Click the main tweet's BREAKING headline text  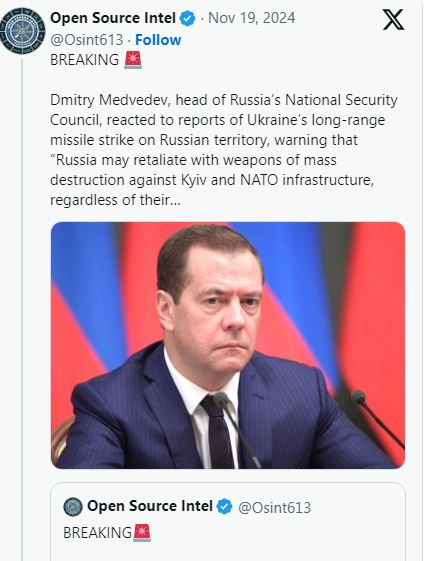point(84,60)
